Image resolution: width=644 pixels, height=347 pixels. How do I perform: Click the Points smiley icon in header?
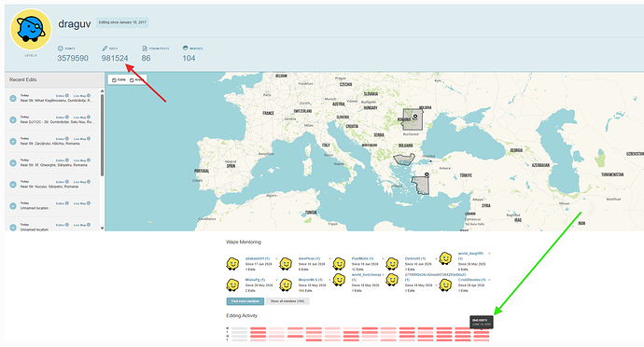coord(61,49)
